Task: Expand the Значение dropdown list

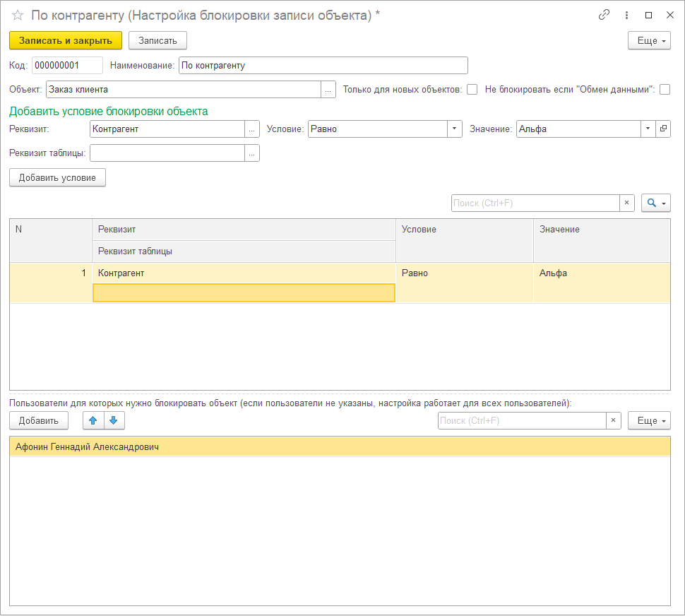Action: click(648, 129)
